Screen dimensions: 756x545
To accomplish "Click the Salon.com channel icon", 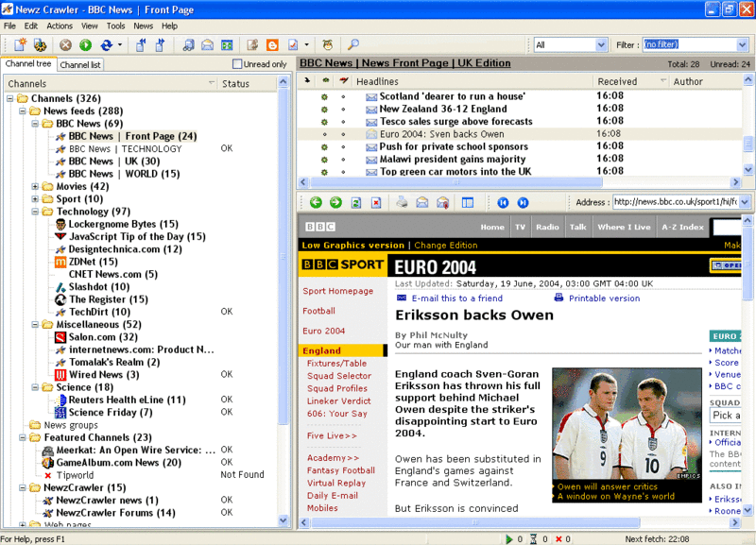I will coord(60,337).
